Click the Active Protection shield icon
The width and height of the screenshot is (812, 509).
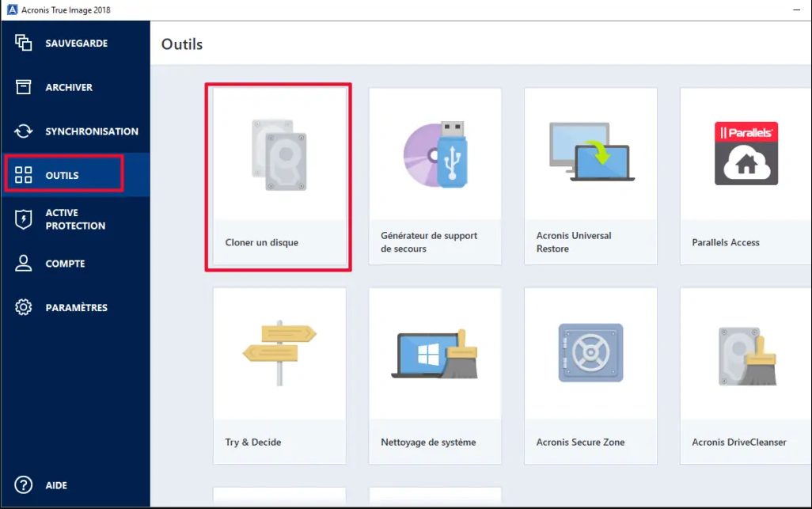tap(23, 219)
